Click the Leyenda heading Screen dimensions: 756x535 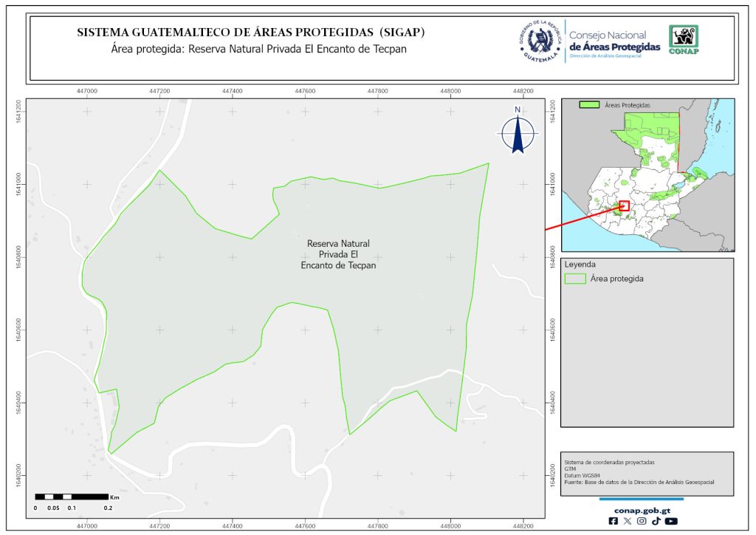[x=580, y=264]
